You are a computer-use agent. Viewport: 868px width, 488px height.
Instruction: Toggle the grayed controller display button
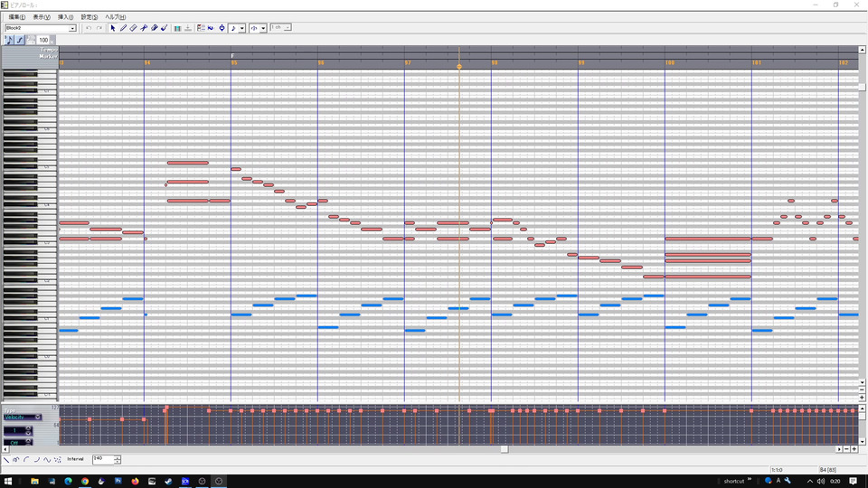[x=31, y=40]
